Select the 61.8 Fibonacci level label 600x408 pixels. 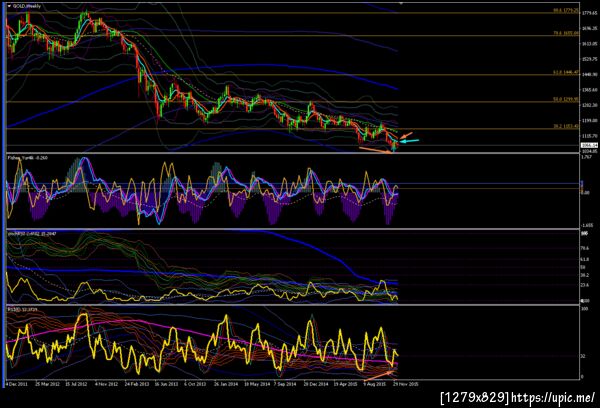pyautogui.click(x=566, y=72)
